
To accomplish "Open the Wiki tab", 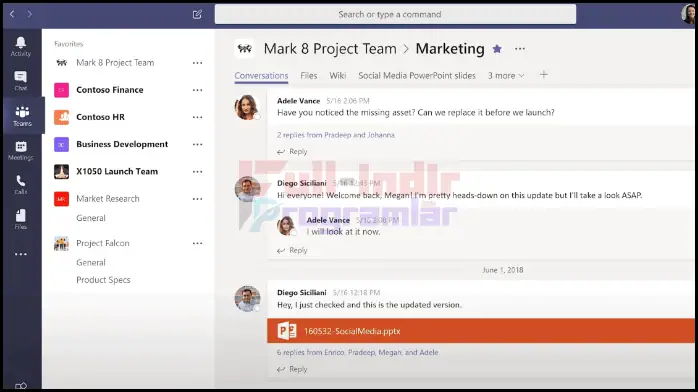I will tap(337, 76).
